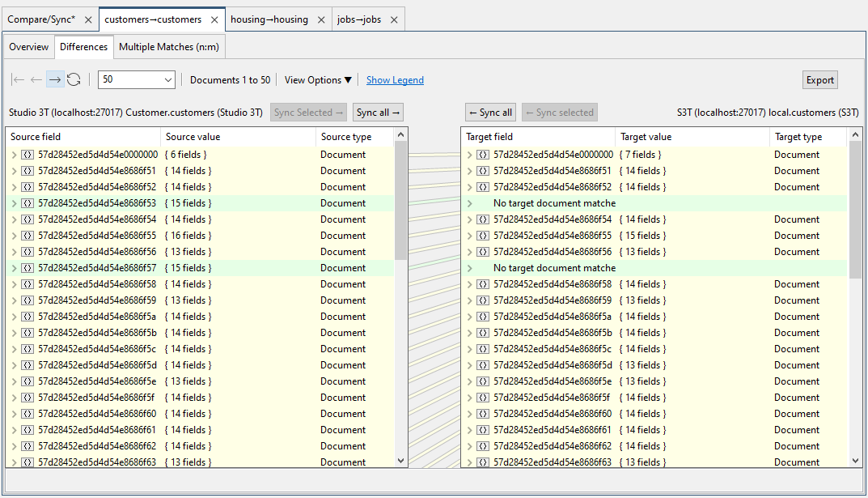Open the Multiple Matches (n:m) tab
The image size is (868, 498).
pyautogui.click(x=168, y=47)
